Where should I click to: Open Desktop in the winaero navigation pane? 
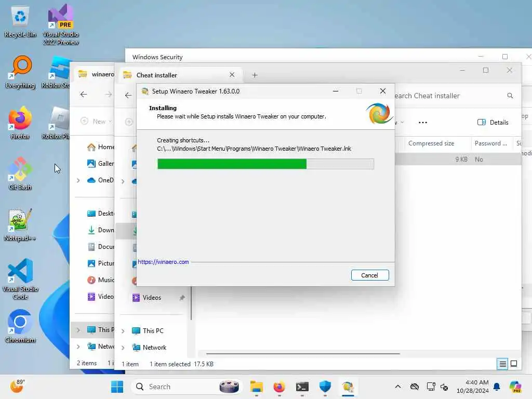coord(101,214)
